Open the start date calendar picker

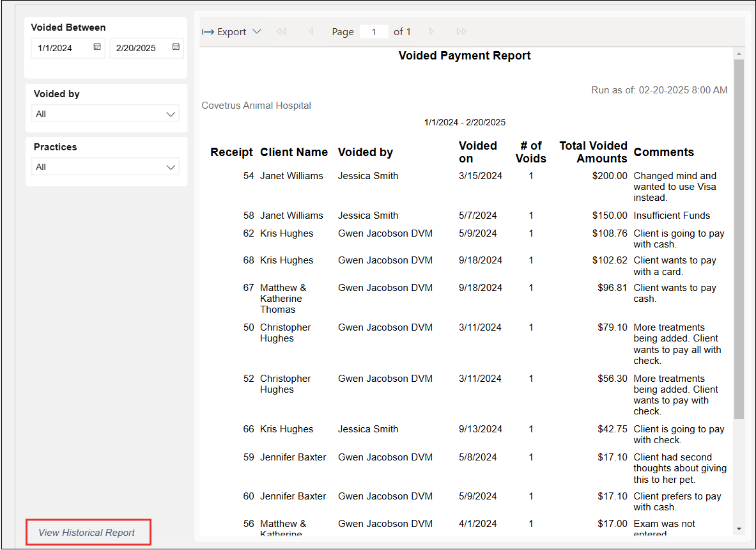(x=97, y=47)
